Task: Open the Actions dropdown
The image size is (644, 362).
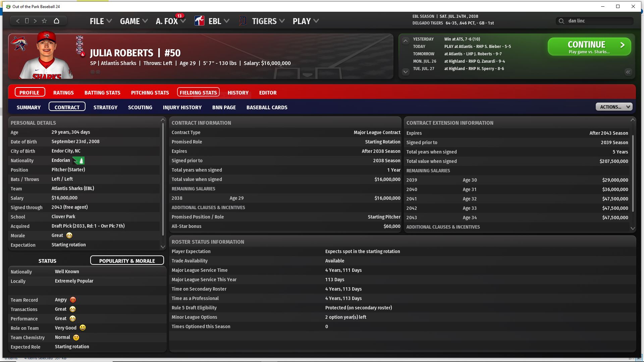Action: 614,107
